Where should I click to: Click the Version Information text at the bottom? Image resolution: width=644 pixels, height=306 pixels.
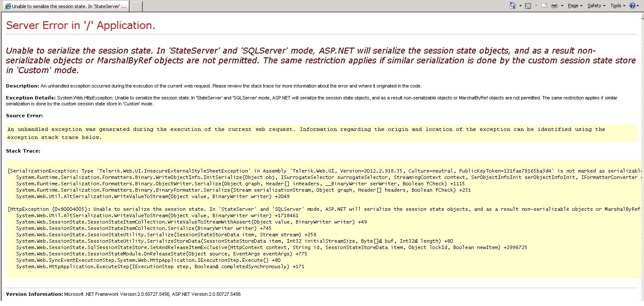(x=123, y=294)
